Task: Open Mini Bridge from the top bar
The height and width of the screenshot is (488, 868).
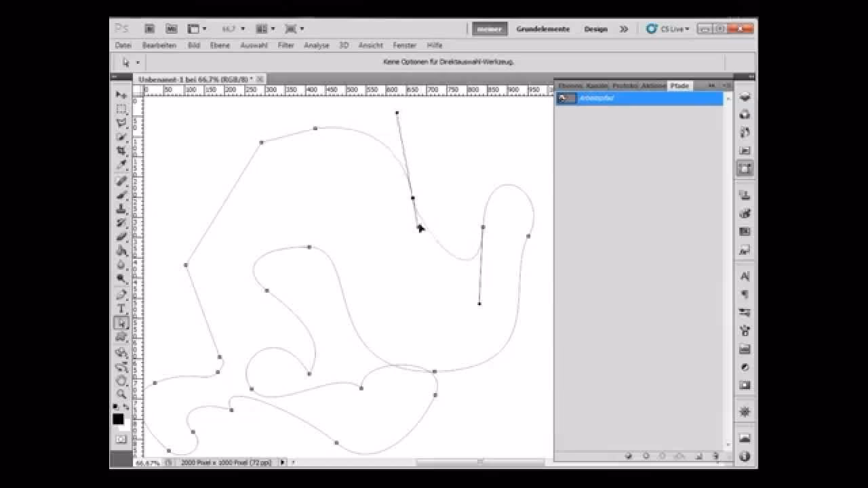Action: [172, 29]
